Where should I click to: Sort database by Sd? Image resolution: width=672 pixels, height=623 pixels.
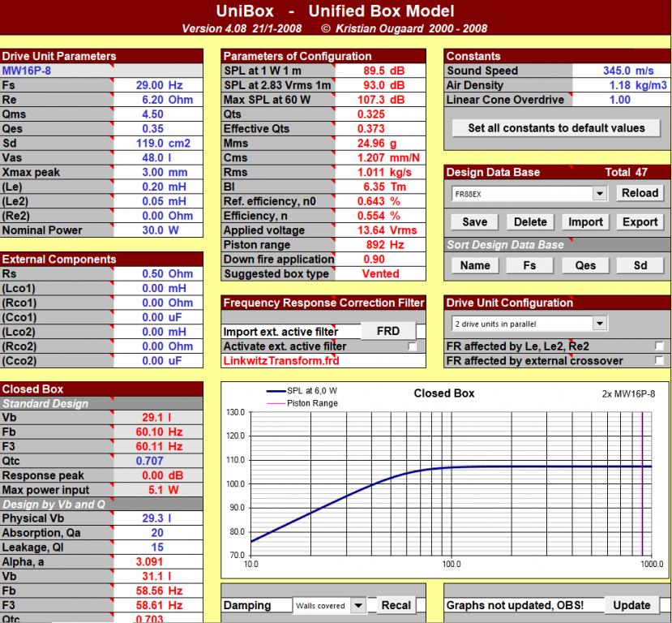coord(640,265)
